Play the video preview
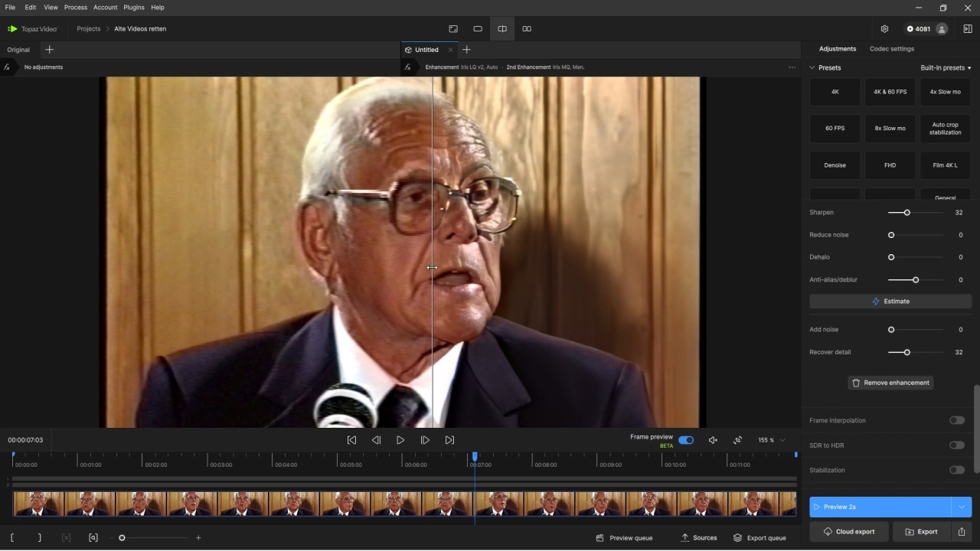The image size is (980, 551). click(x=400, y=440)
